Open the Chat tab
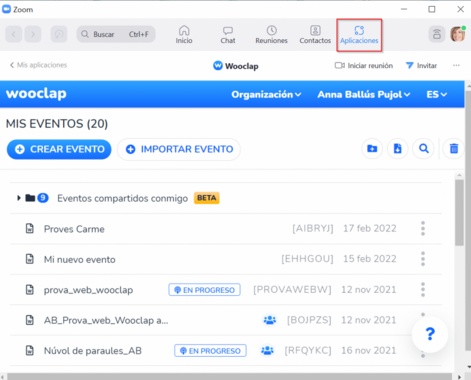The height and width of the screenshot is (380, 471). [x=228, y=35]
